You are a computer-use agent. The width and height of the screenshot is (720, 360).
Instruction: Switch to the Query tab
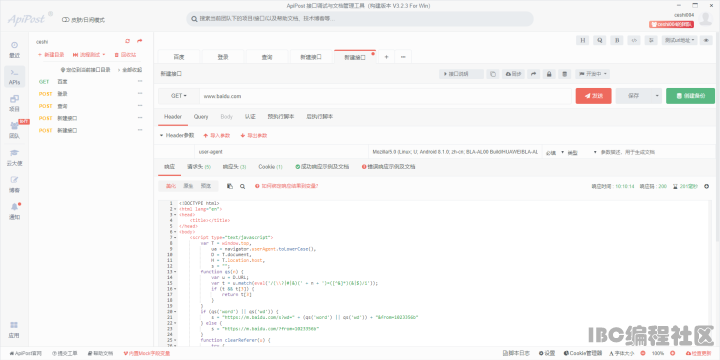201,117
